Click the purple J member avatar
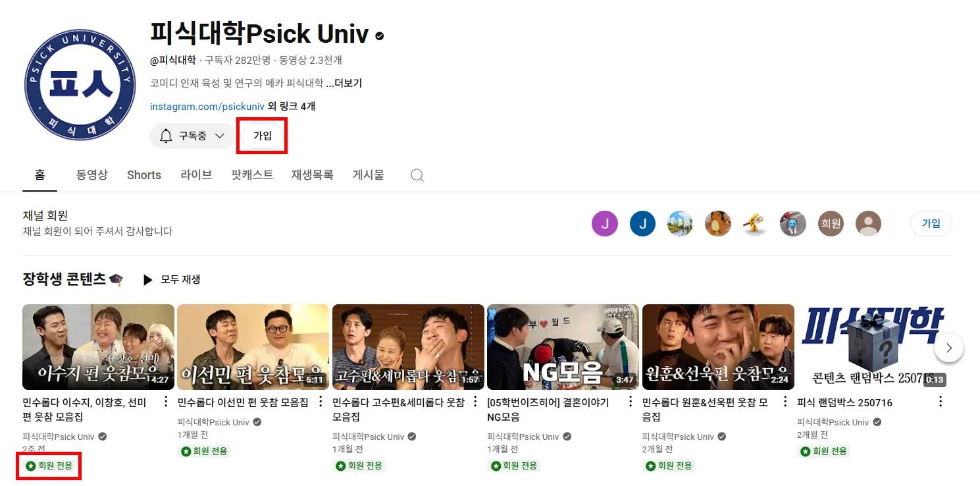The image size is (980, 486). (x=605, y=224)
